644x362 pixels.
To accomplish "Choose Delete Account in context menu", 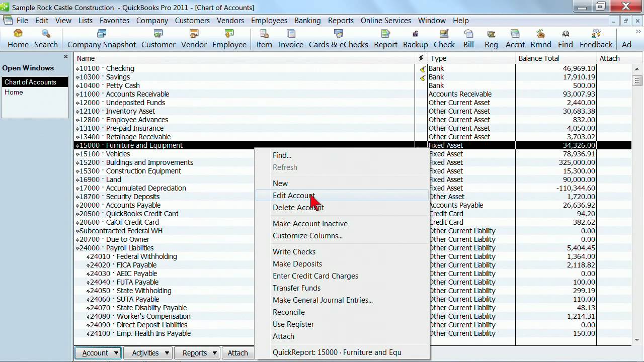I will (x=342, y=208).
